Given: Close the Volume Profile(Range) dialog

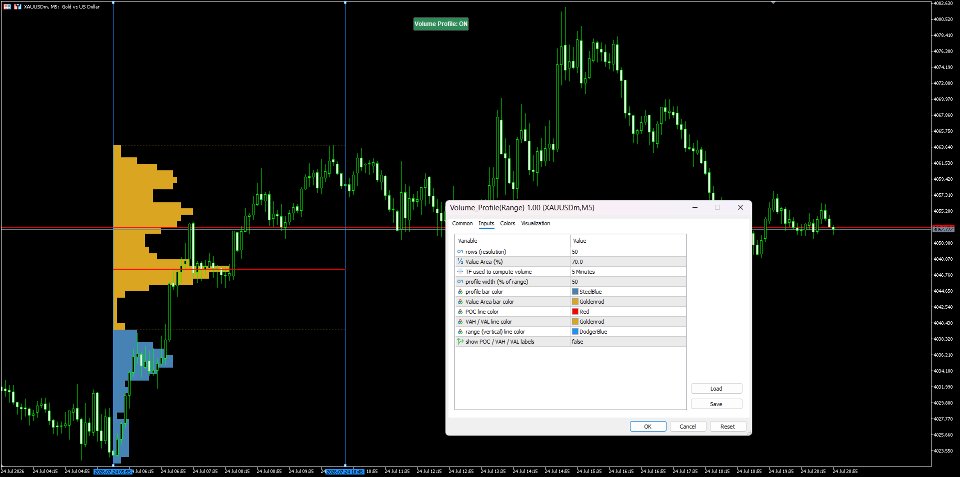Looking at the screenshot, I should (740, 208).
